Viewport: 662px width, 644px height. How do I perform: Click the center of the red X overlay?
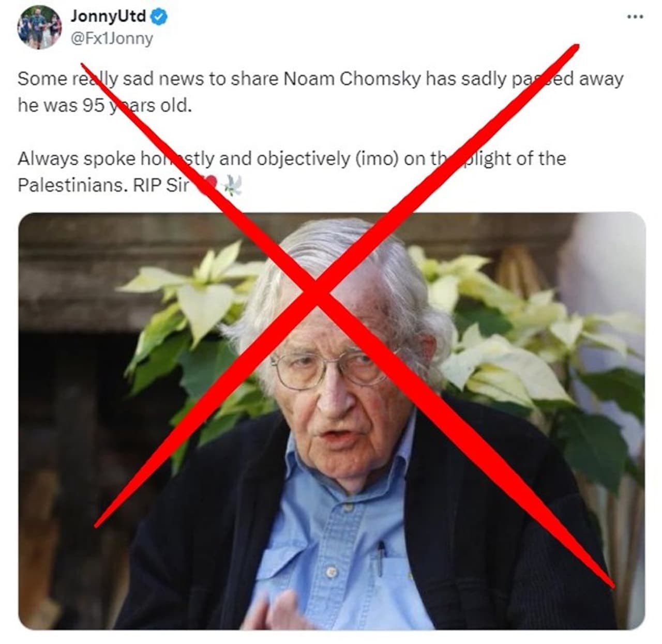click(x=317, y=296)
